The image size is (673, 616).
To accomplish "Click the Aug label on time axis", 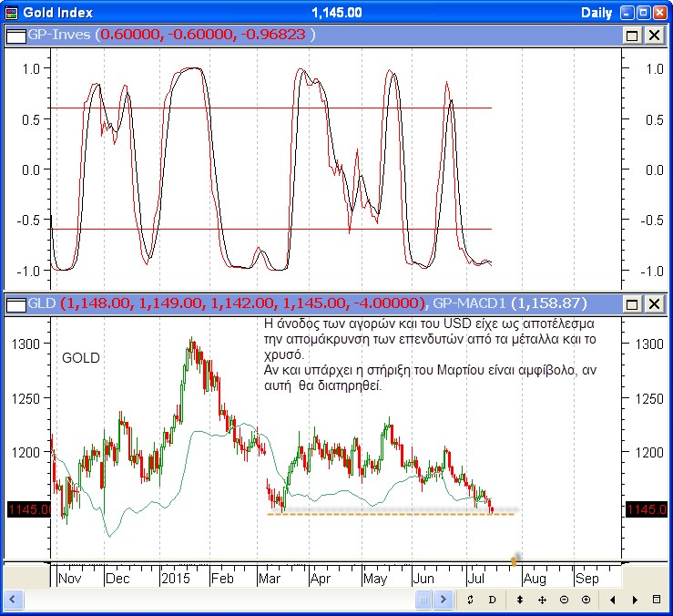I will pos(535,579).
